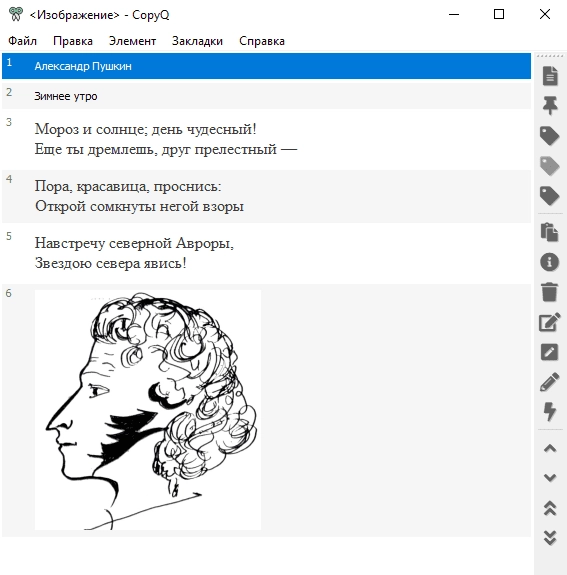Move item up with single up chevron
This screenshot has width=567, height=575.
(550, 448)
